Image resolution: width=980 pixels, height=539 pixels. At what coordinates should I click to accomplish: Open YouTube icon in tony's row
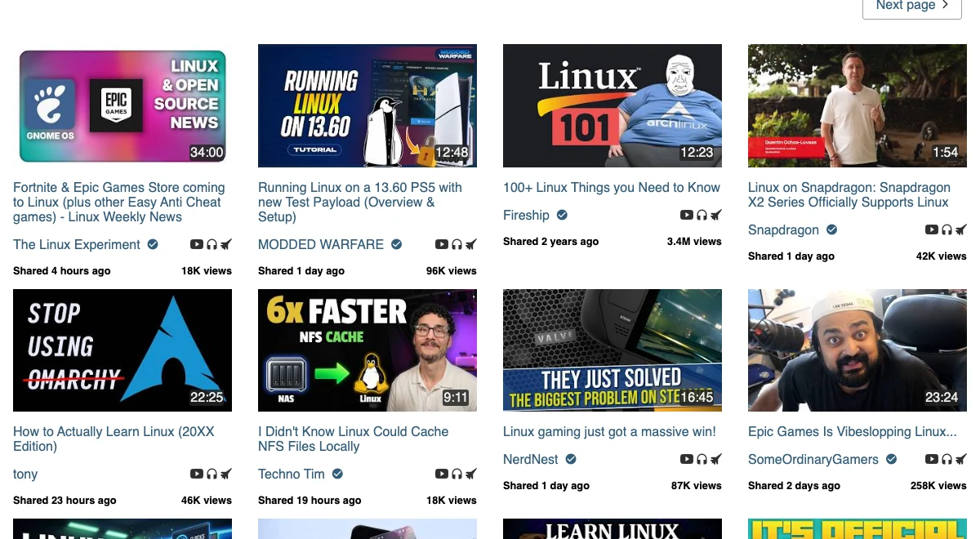[197, 474]
